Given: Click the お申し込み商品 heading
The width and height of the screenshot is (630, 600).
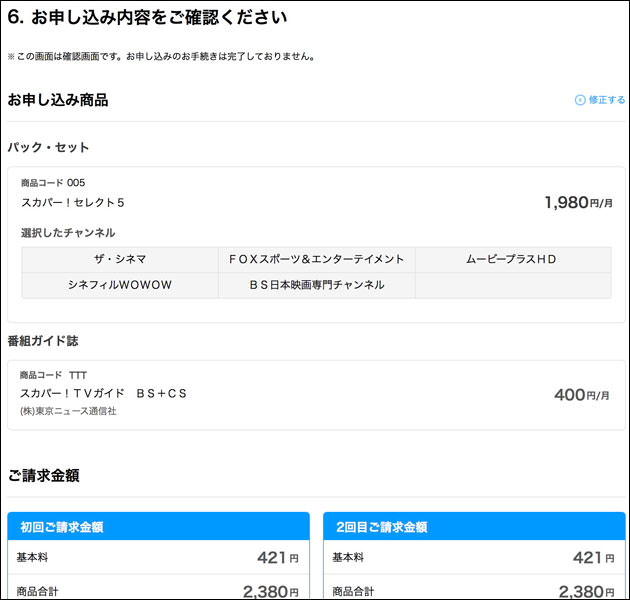Looking at the screenshot, I should tap(58, 100).
